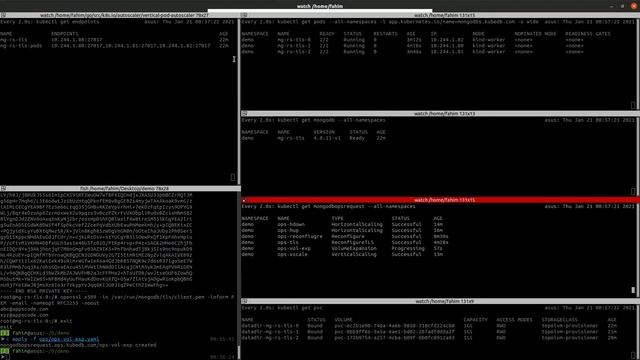Screen dimensions: 640x360
Task: Click '10.244.1.80:27017' in mg-rs-tls endpoint row
Action: [77, 40]
